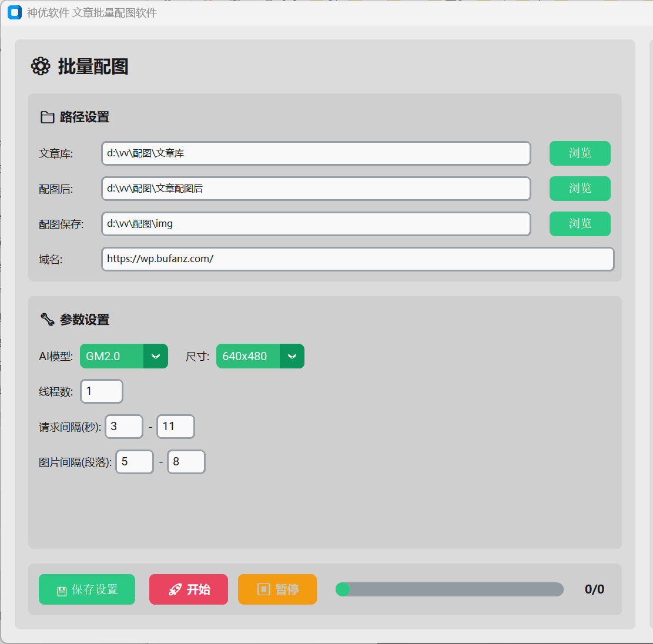The width and height of the screenshot is (653, 644).
Task: Click the rocket icon inside the 开始 button
Action: click(174, 589)
